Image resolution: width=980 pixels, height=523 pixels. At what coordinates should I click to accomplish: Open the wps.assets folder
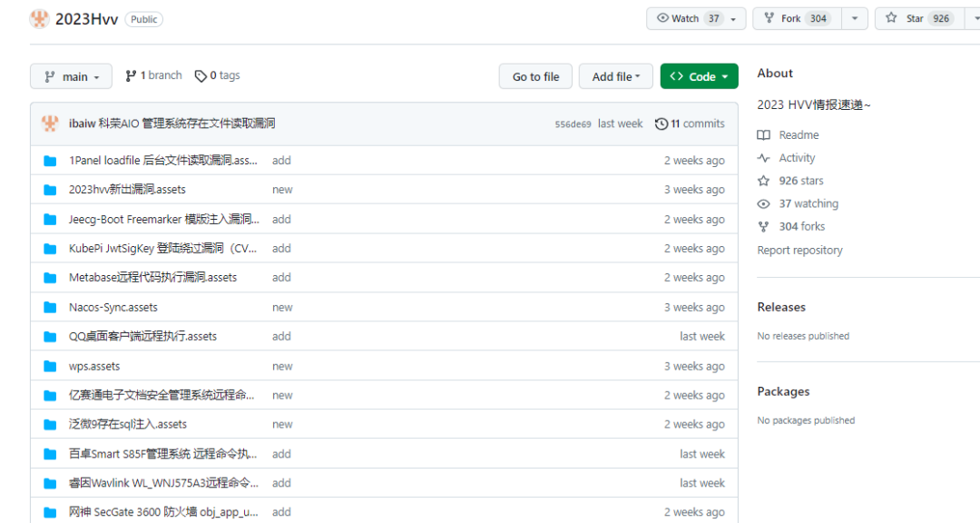pyautogui.click(x=94, y=367)
